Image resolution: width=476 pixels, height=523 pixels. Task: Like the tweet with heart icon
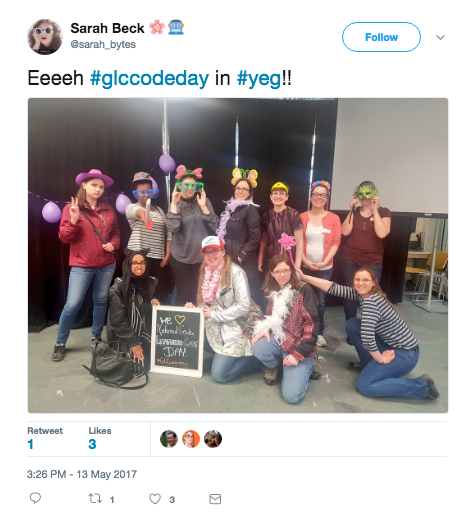(155, 499)
